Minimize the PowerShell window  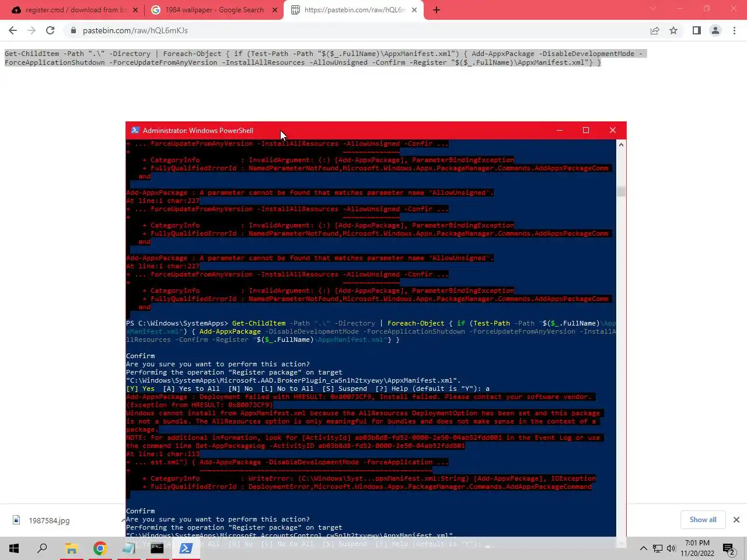coord(560,130)
